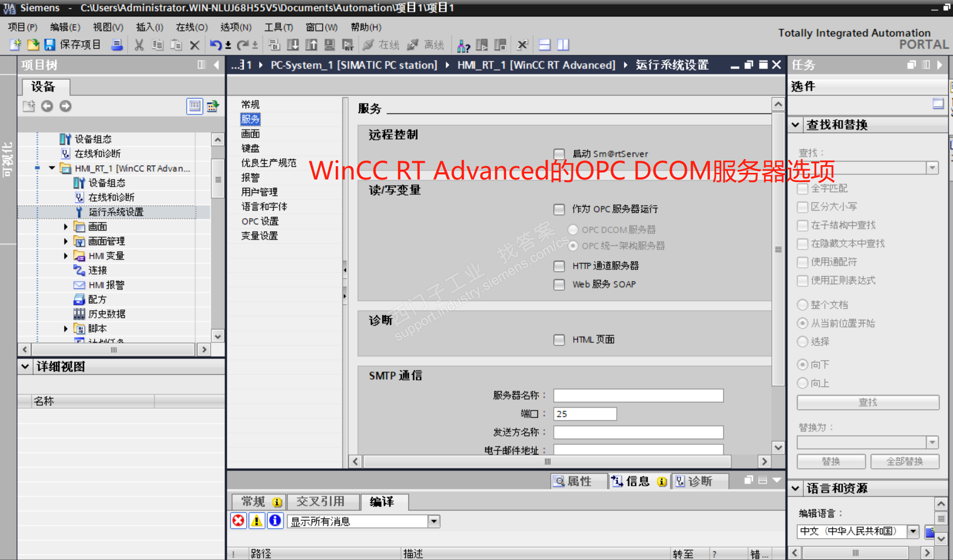Screen dimensions: 953x560
Task: Open the 工具(T) menu
Action: [278, 27]
